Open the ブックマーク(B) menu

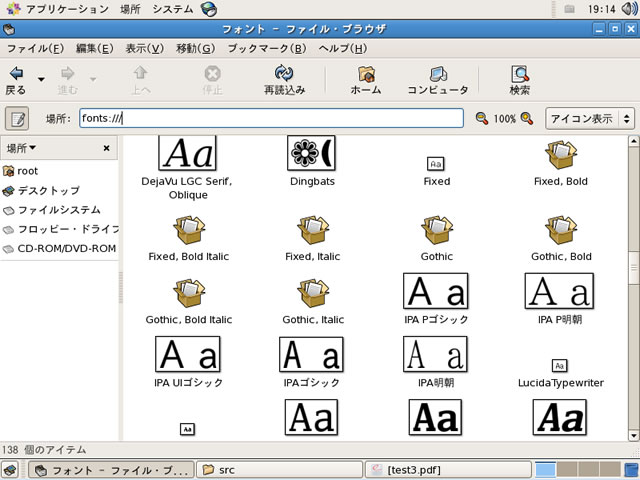click(268, 48)
